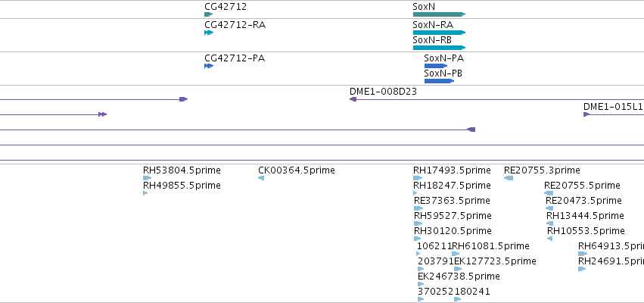Click the RH49855.5prime EST label
Image resolution: width=644 pixels, height=303 pixels.
coord(182,186)
